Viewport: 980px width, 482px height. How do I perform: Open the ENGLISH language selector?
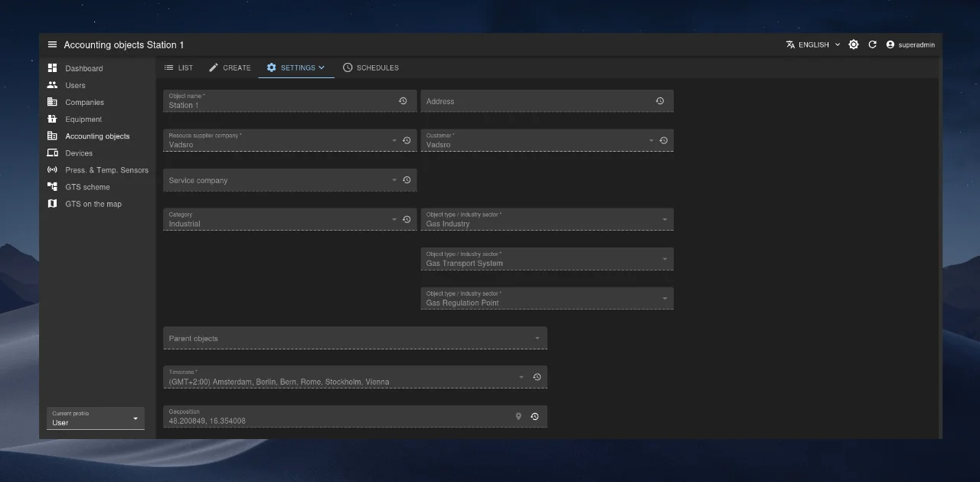coord(812,45)
